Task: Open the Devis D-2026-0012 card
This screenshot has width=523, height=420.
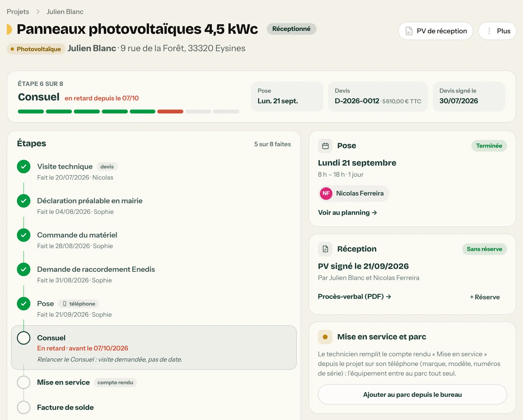Action: 378,96
